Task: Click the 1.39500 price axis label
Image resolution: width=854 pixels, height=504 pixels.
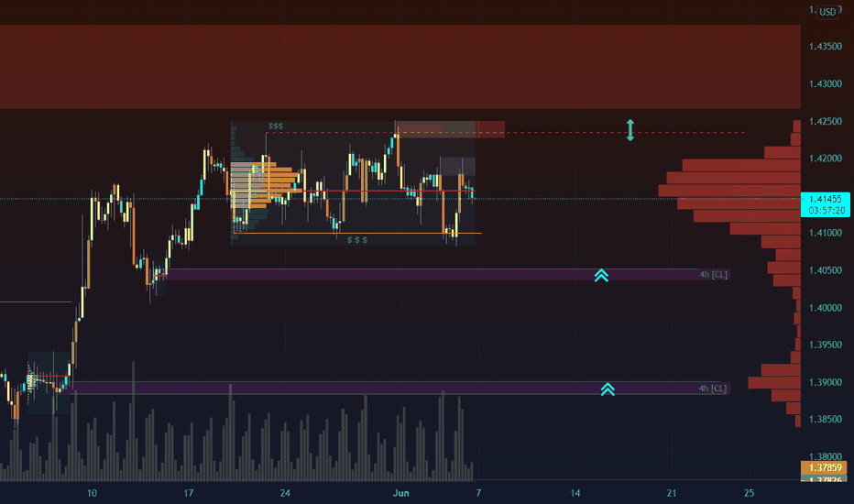Action: click(825, 345)
